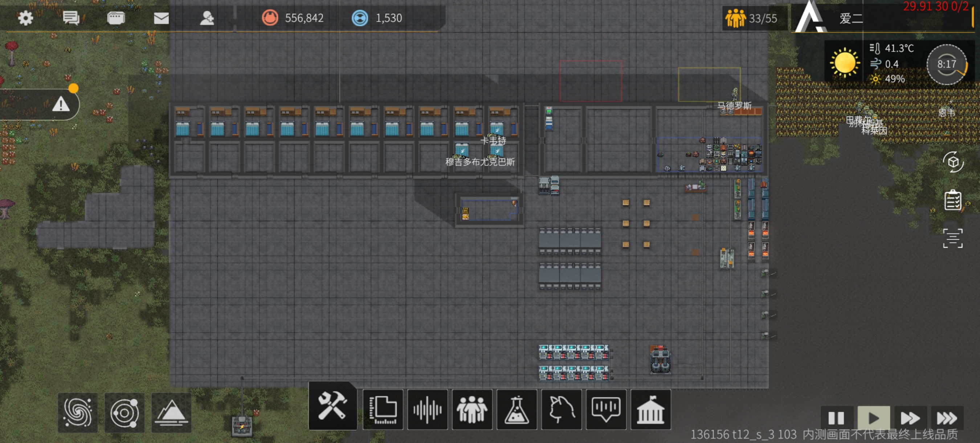Open the planetary orbit view

click(x=124, y=412)
